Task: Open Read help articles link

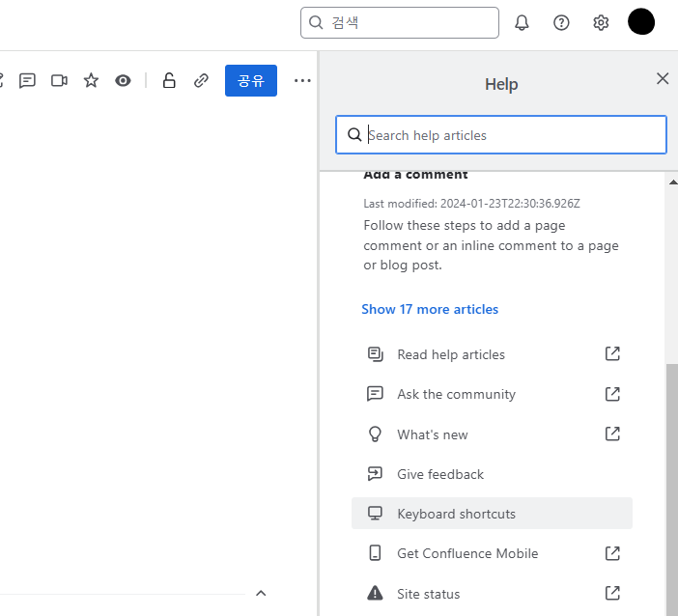Action: (x=451, y=354)
